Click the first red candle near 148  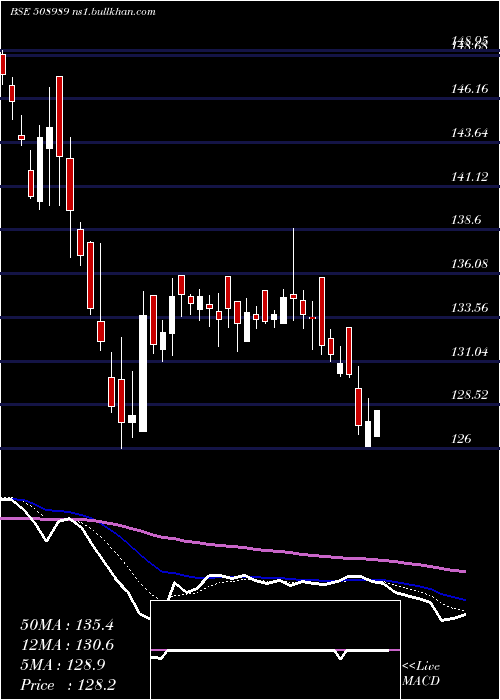click(x=3, y=65)
